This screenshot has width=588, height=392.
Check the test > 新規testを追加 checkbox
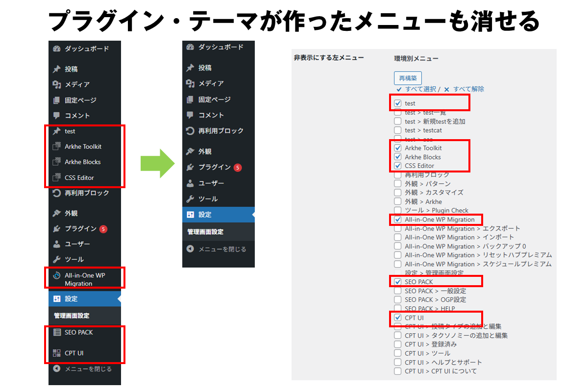coord(398,121)
